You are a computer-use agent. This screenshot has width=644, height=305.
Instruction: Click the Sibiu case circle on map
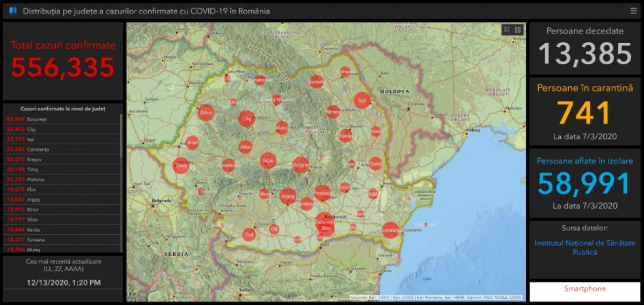268,161
